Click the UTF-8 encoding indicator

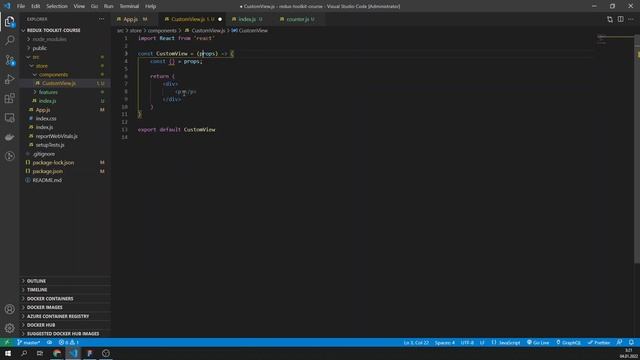(x=467, y=342)
